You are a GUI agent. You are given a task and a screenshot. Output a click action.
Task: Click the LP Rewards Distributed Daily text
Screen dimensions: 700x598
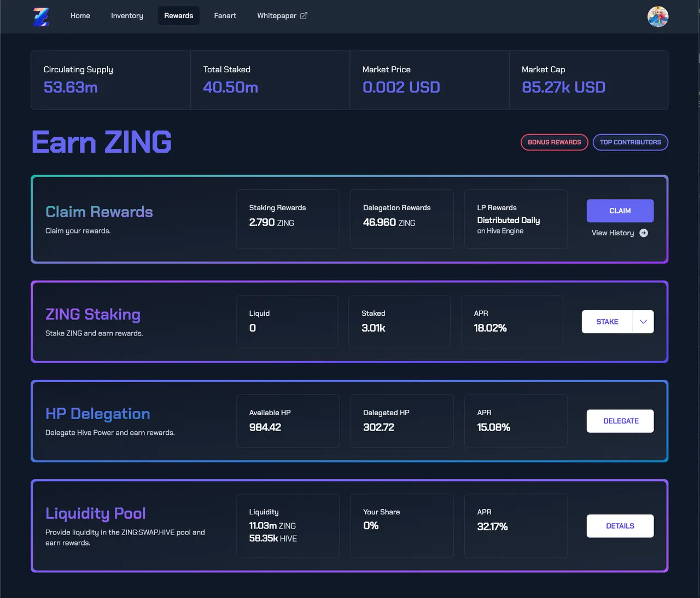509,220
